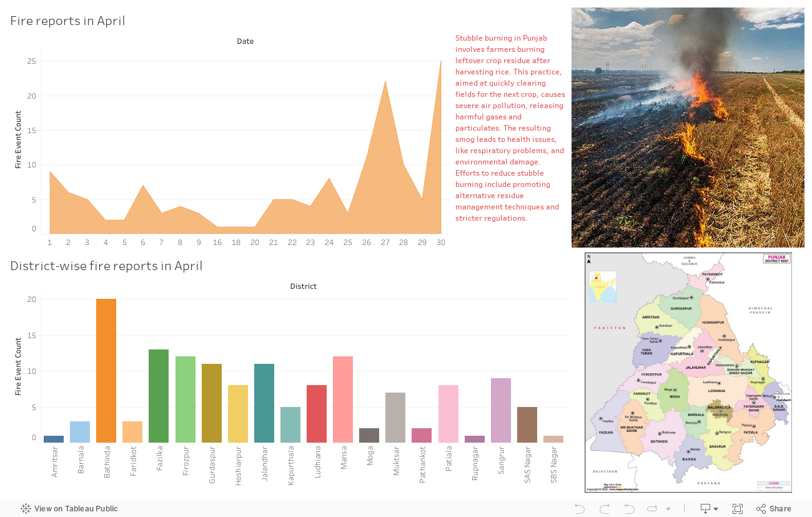The width and height of the screenshot is (812, 517).
Task: Click the burning field photo
Action: point(688,128)
